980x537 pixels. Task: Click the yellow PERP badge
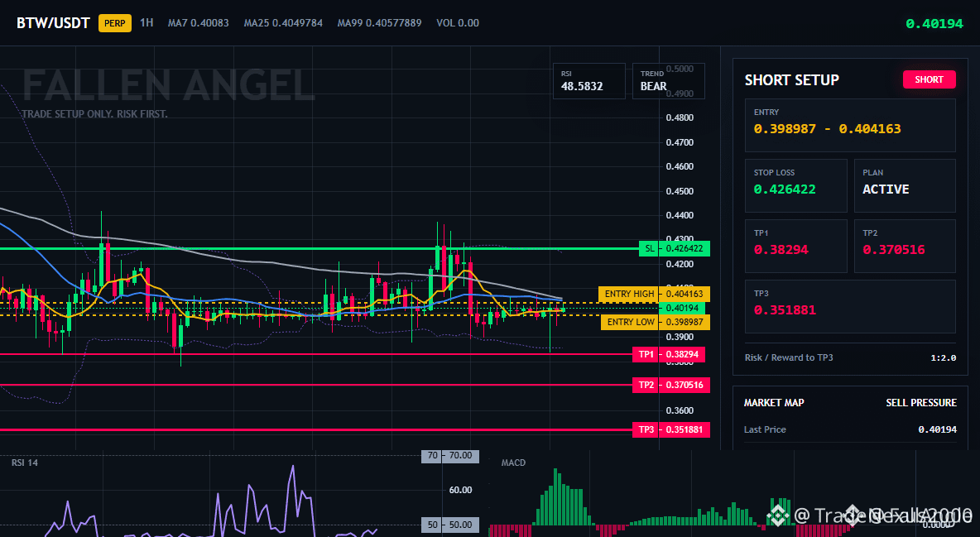click(115, 23)
